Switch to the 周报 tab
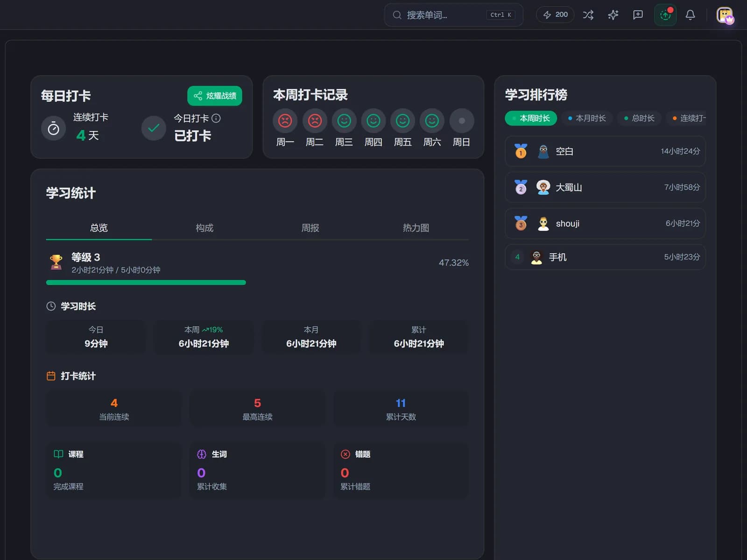This screenshot has width=747, height=560. [310, 228]
